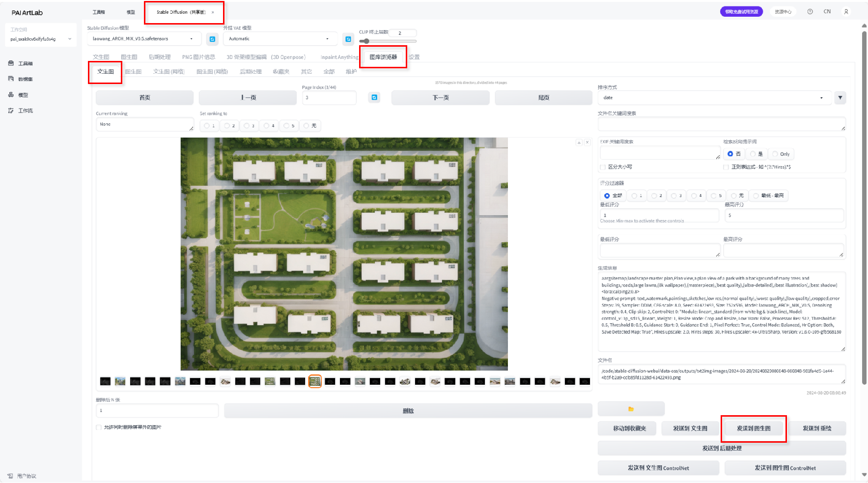Switch to the 收藏夹 gallery sub-tab
This screenshot has width=868, height=483.
(281, 72)
